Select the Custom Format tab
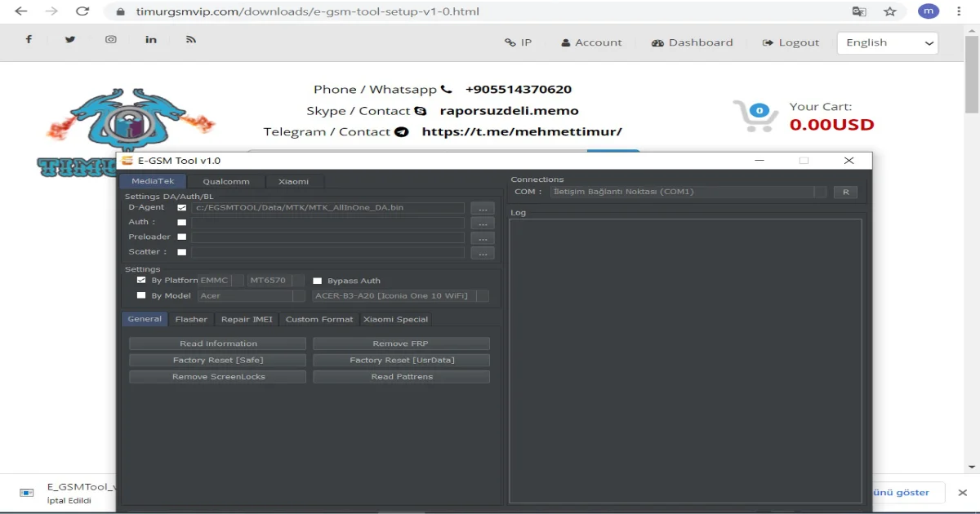This screenshot has height=514, width=980. pyautogui.click(x=319, y=319)
